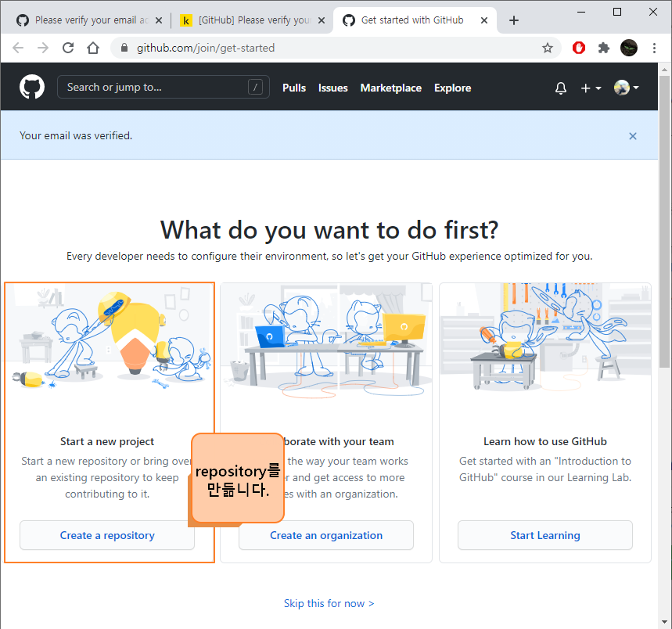Click the Learn how to use GitHub heading

click(x=545, y=441)
